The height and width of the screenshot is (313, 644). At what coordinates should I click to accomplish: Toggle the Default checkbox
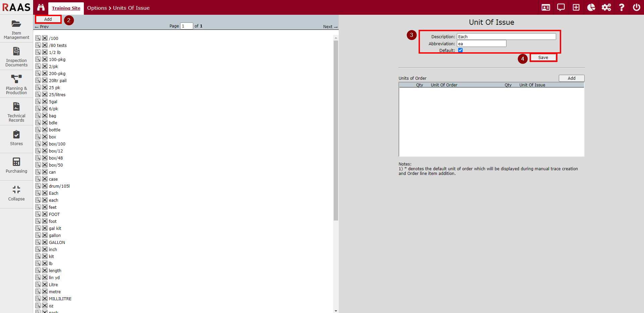coord(460,50)
